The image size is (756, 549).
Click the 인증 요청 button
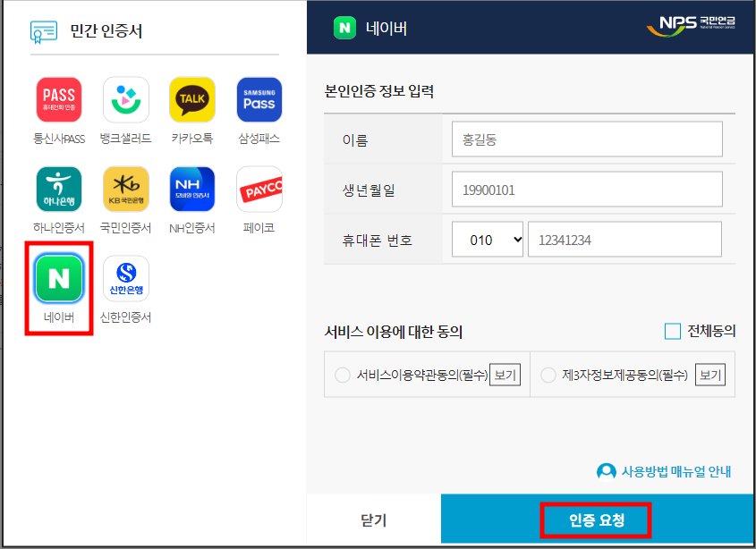(595, 519)
